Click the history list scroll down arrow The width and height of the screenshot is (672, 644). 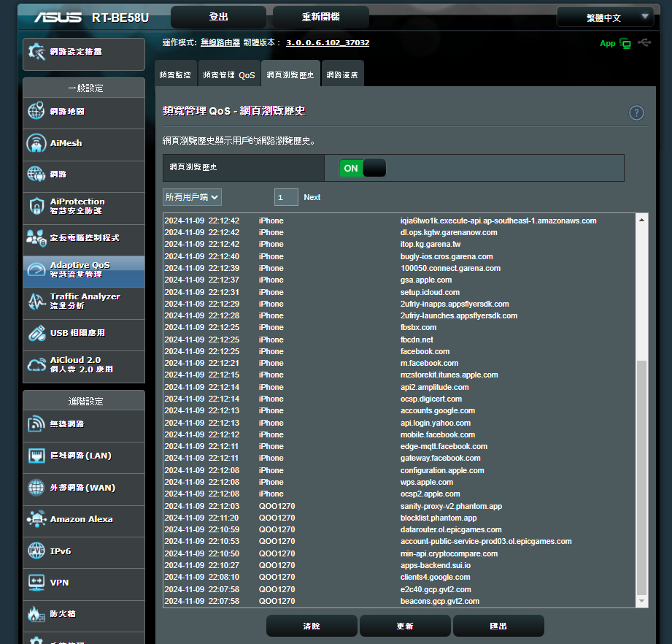click(641, 601)
